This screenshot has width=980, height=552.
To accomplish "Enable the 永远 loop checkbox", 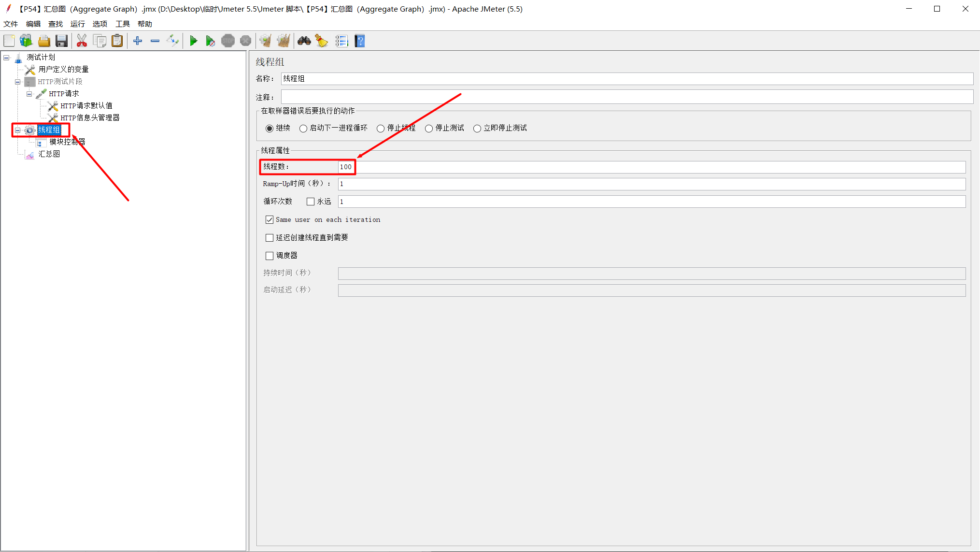I will [311, 202].
